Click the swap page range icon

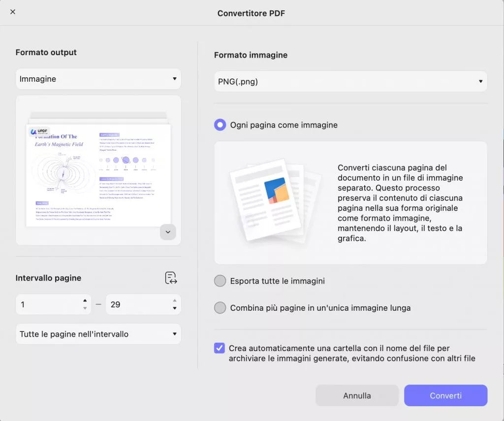pyautogui.click(x=171, y=278)
